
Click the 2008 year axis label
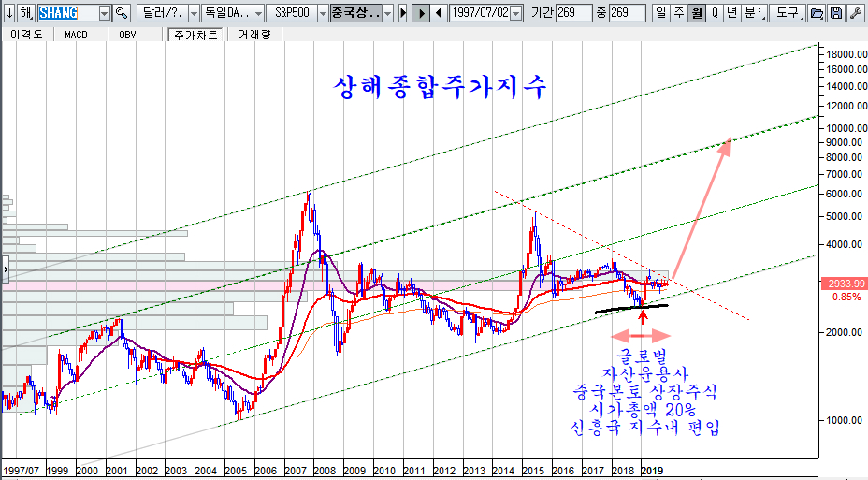tap(325, 472)
